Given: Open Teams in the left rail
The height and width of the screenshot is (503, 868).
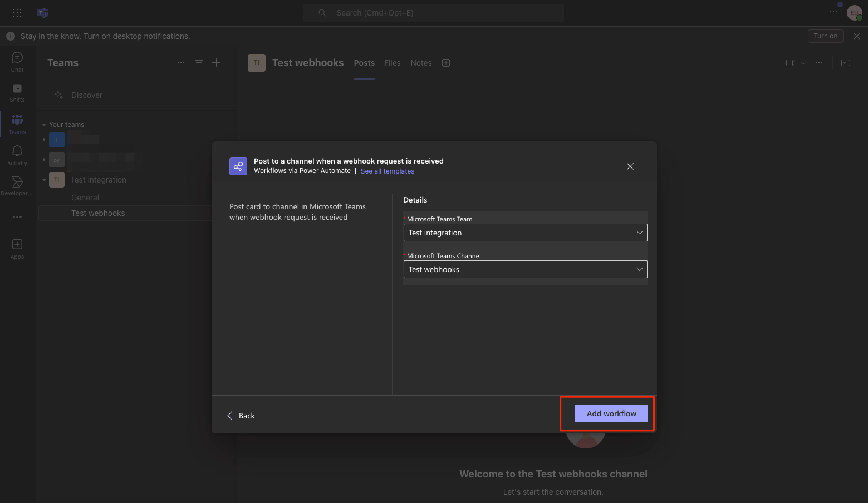Looking at the screenshot, I should (x=17, y=124).
